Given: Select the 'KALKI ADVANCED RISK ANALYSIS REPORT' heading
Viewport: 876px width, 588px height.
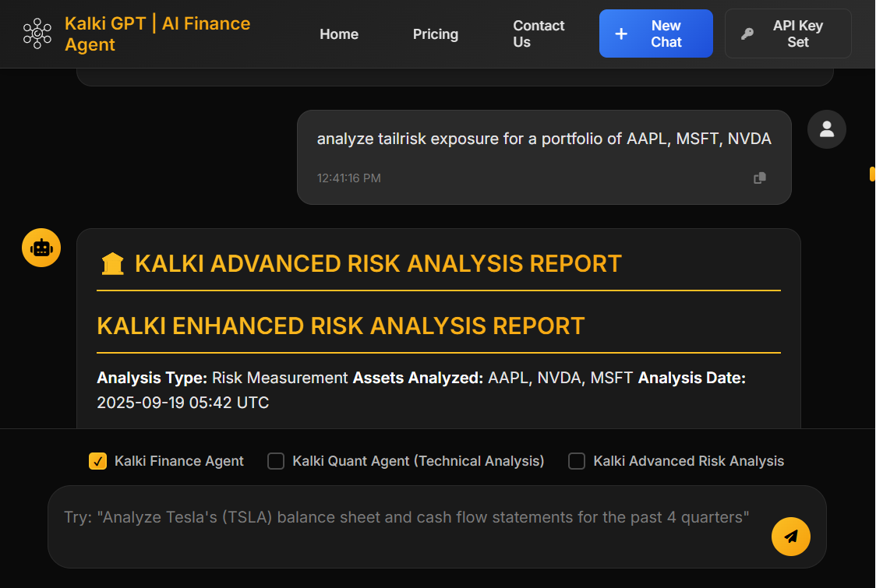Looking at the screenshot, I should click(x=378, y=263).
